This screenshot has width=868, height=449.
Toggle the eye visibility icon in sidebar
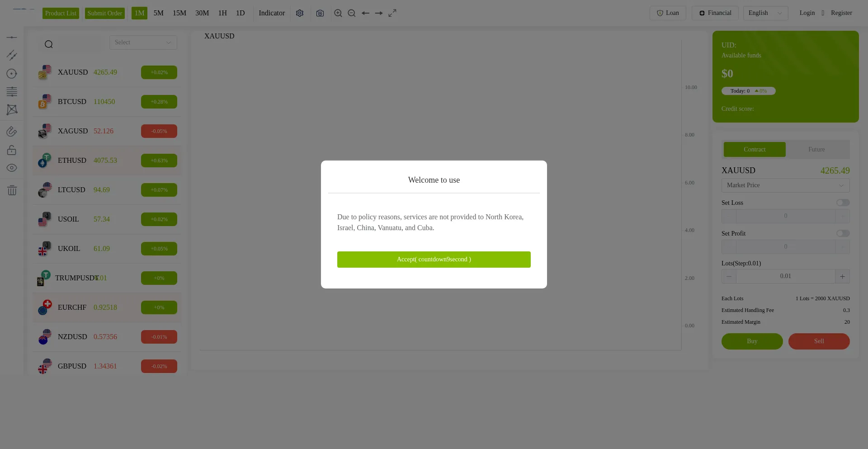point(12,168)
